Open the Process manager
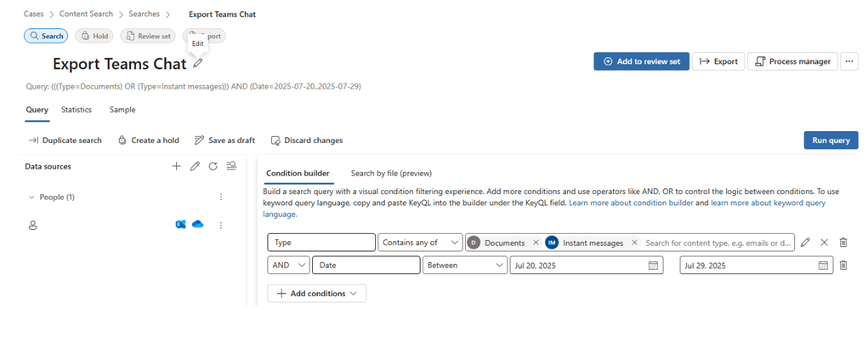868x355 pixels. pos(792,61)
